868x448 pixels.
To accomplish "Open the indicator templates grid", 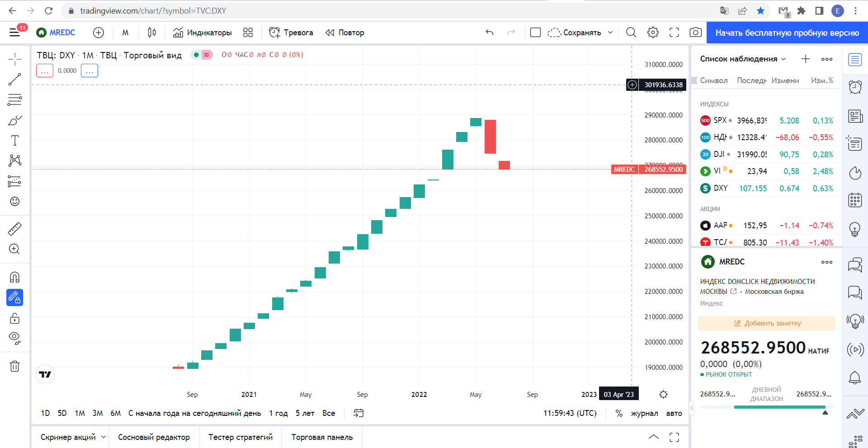I will [x=248, y=33].
